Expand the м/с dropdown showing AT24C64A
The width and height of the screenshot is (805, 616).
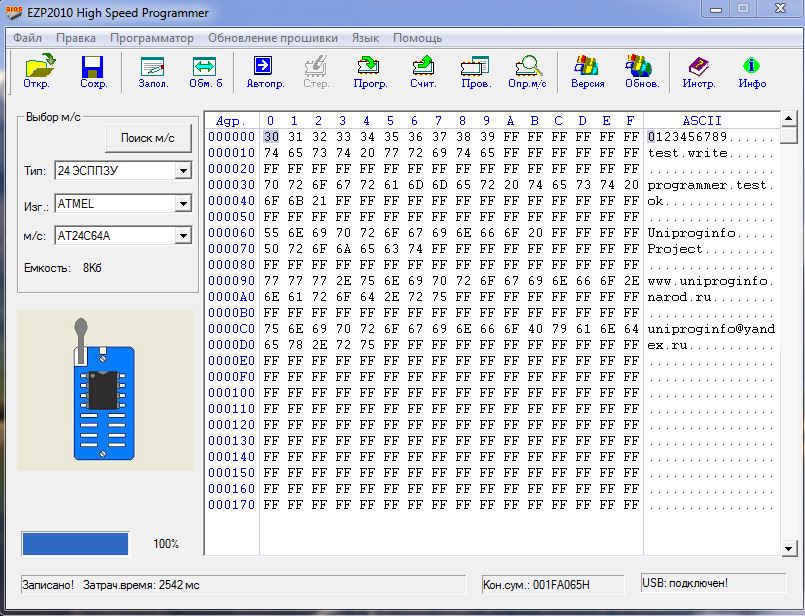coord(183,236)
